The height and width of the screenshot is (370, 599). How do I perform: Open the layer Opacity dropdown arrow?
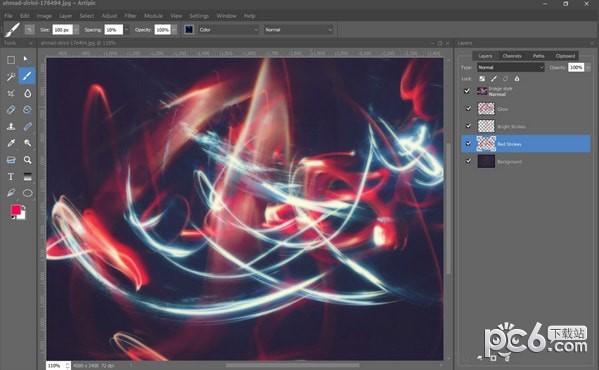coord(588,67)
